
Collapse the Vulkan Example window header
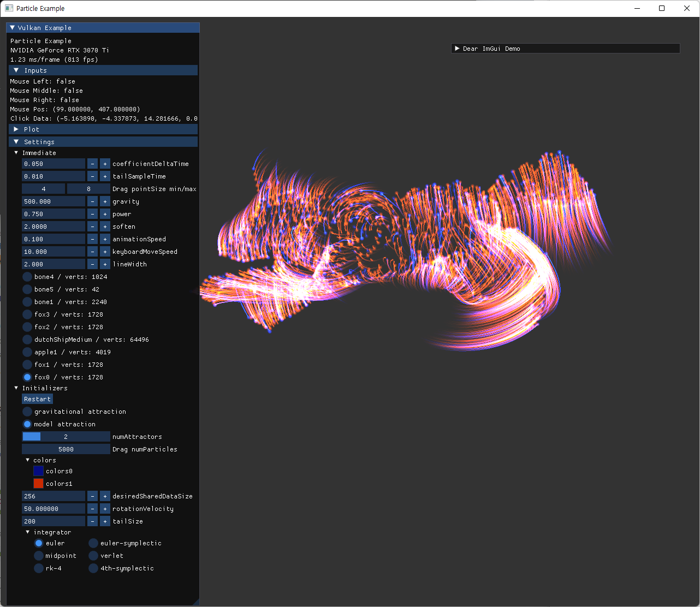[x=12, y=28]
